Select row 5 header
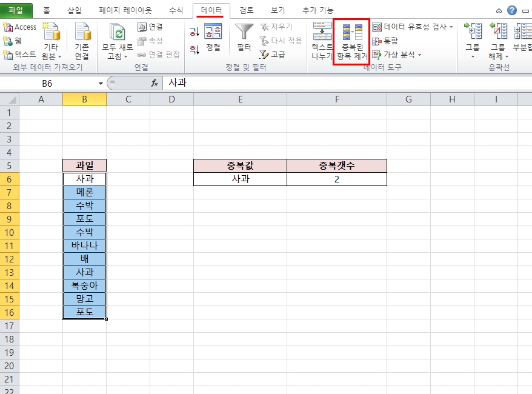The image size is (532, 394). pyautogui.click(x=9, y=166)
